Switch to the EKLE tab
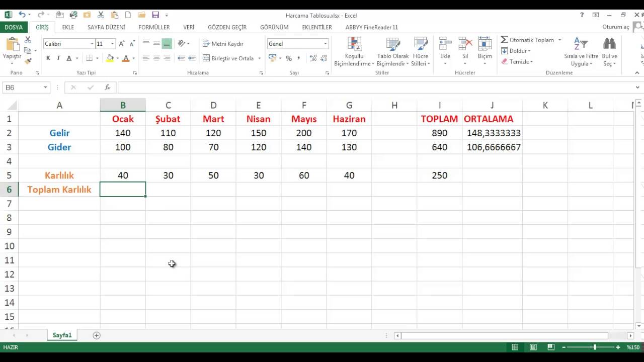The height and width of the screenshot is (362, 644). click(68, 27)
